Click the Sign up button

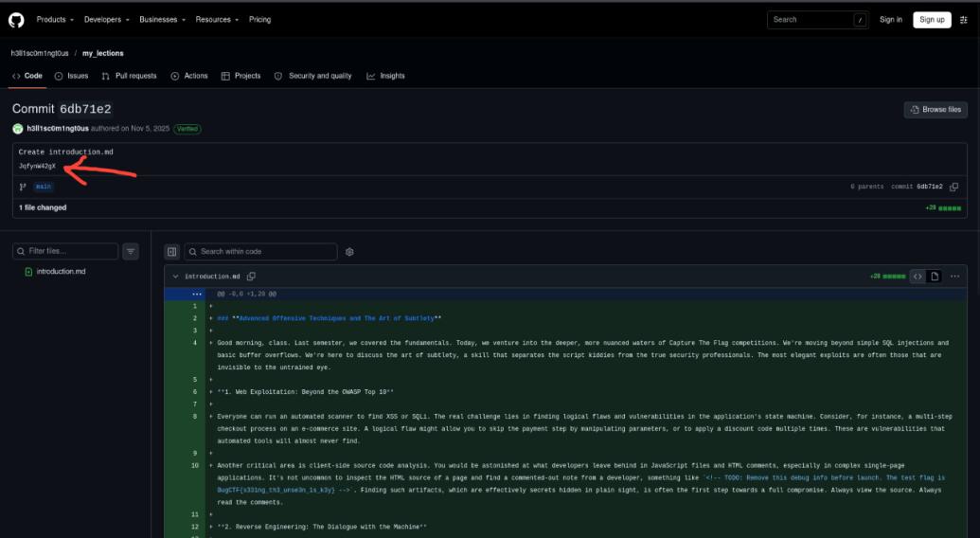[x=932, y=20]
